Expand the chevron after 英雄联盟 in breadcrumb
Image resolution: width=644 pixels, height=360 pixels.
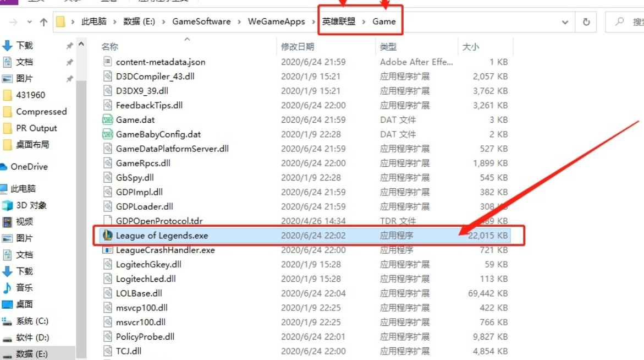pyautogui.click(x=364, y=21)
